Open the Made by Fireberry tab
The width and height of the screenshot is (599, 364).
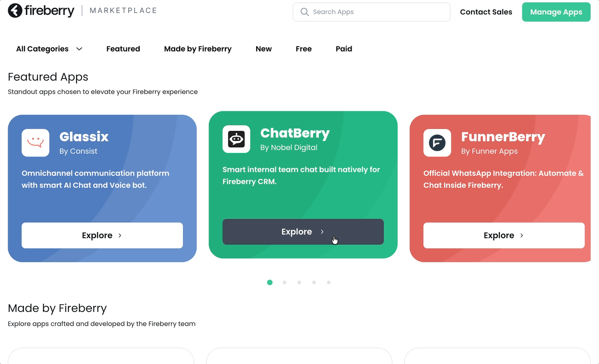tap(198, 49)
